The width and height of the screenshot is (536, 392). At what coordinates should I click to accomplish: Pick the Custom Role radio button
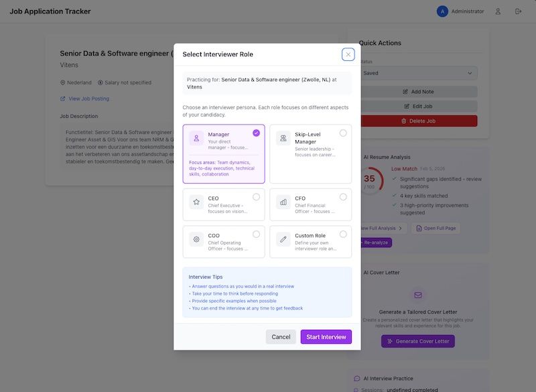pos(343,234)
